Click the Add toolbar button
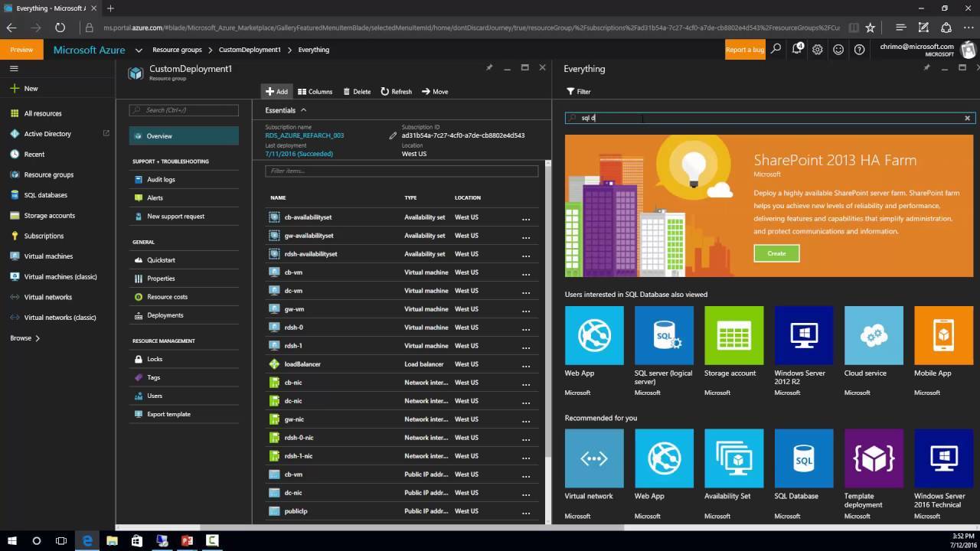980x551 pixels. [276, 92]
